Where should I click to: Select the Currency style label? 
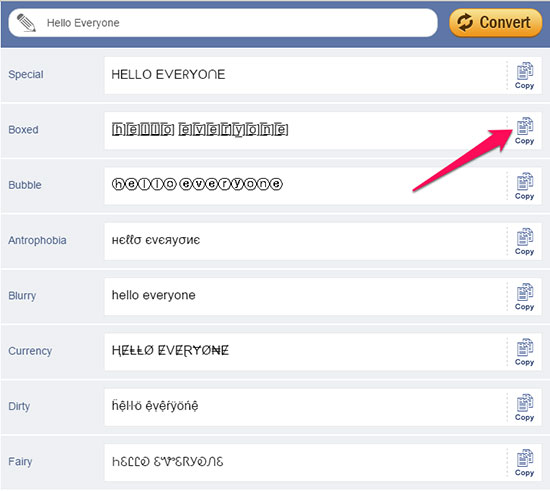click(30, 351)
